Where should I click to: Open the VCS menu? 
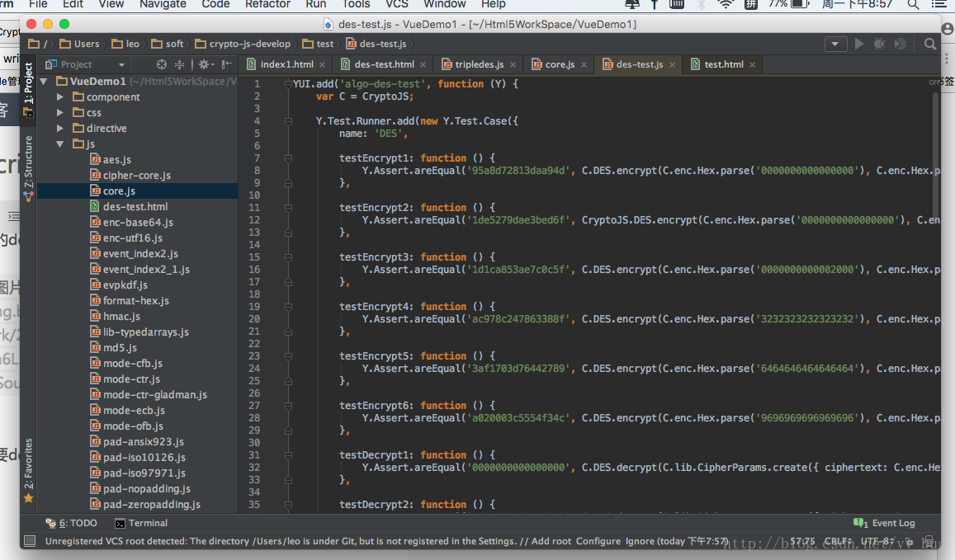(396, 4)
